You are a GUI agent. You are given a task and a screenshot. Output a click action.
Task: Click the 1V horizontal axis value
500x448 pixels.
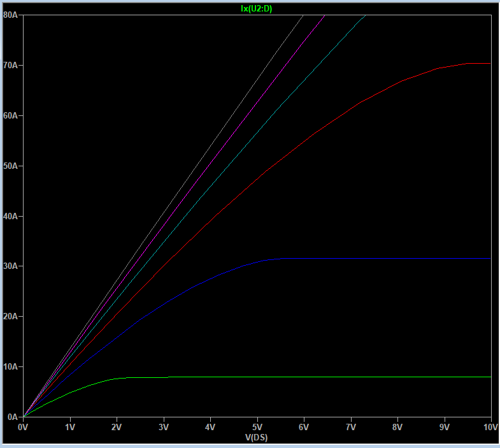[70, 427]
